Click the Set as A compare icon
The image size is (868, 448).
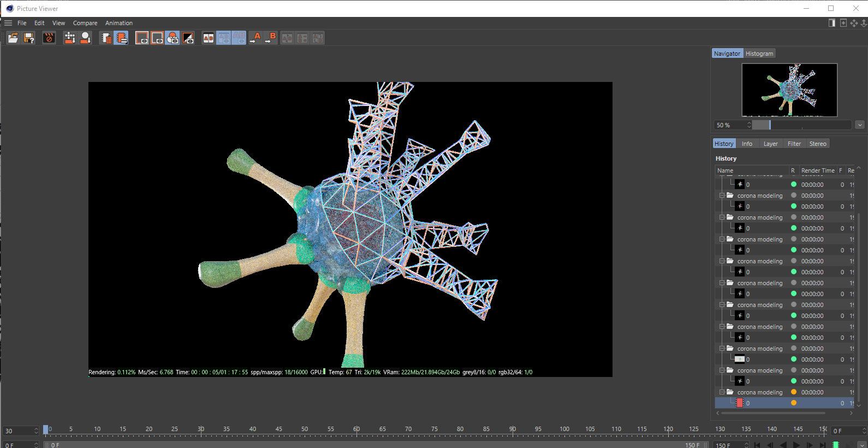tap(255, 38)
